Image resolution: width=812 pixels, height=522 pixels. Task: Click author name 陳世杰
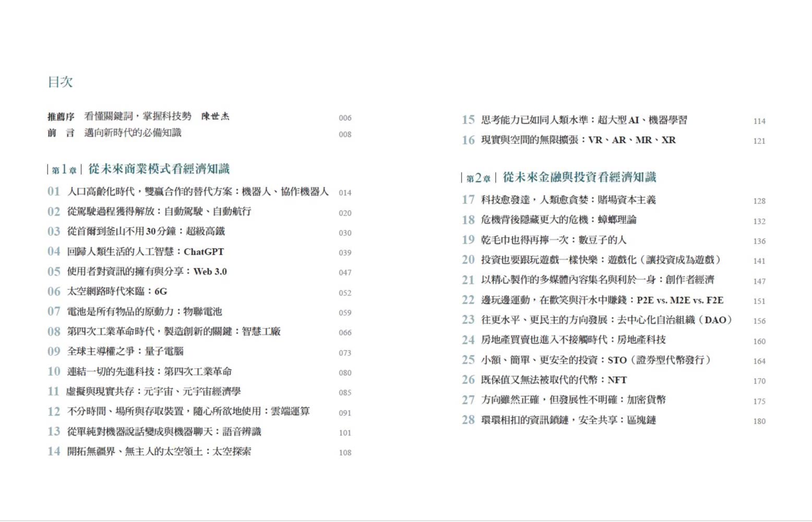[x=216, y=116]
